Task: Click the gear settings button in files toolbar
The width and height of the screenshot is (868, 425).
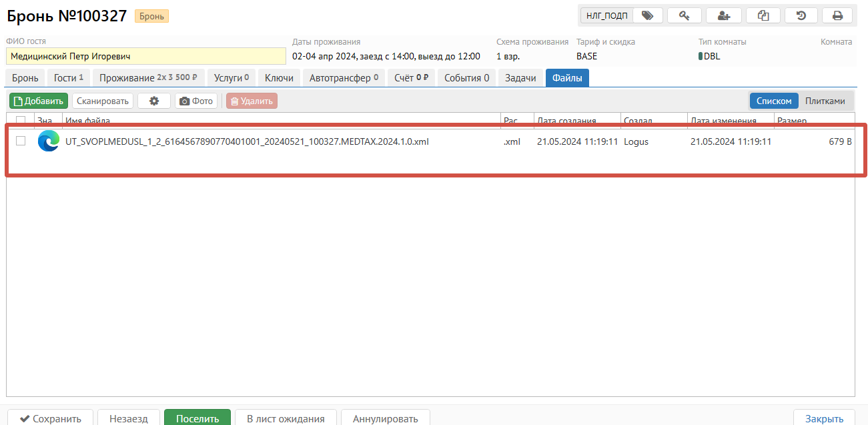Action: coord(154,101)
